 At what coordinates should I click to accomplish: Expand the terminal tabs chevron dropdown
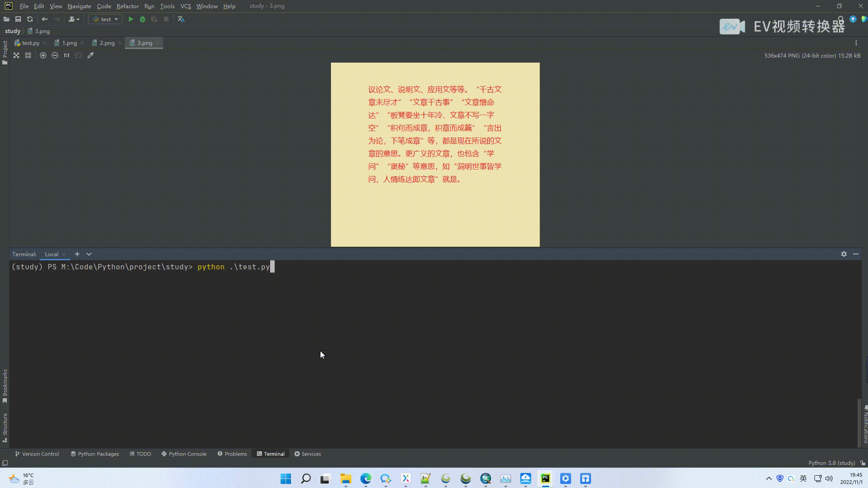click(89, 254)
